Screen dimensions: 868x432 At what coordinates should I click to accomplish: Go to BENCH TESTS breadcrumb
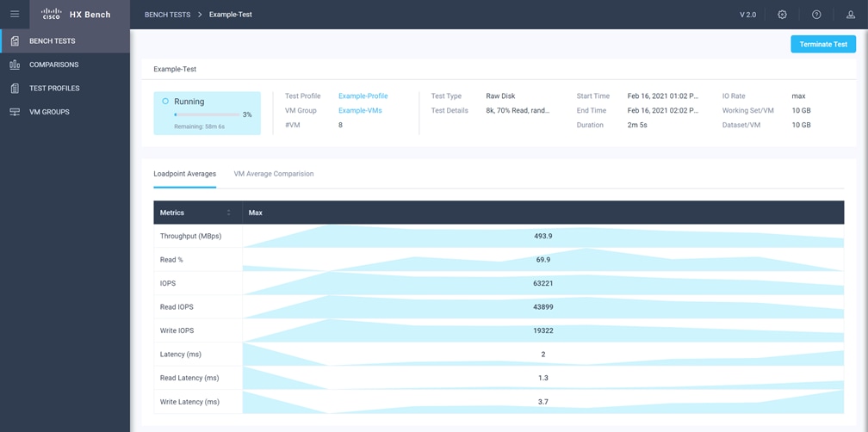pos(168,15)
